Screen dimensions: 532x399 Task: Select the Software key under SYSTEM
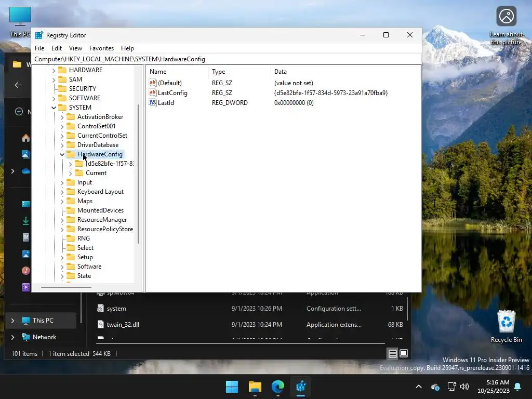click(x=89, y=267)
